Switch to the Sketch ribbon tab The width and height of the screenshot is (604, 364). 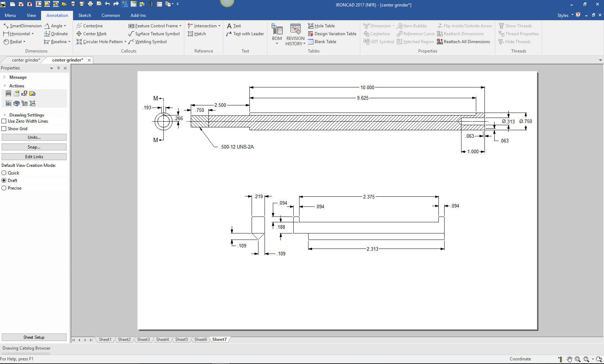pyautogui.click(x=85, y=15)
